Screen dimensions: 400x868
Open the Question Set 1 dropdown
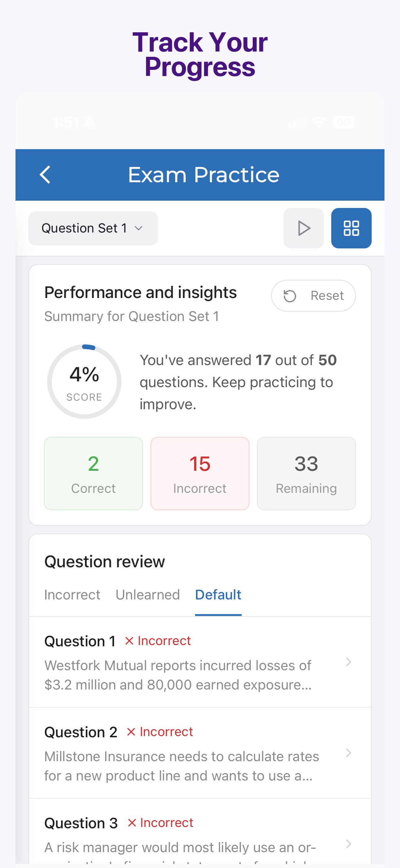pyautogui.click(x=93, y=228)
